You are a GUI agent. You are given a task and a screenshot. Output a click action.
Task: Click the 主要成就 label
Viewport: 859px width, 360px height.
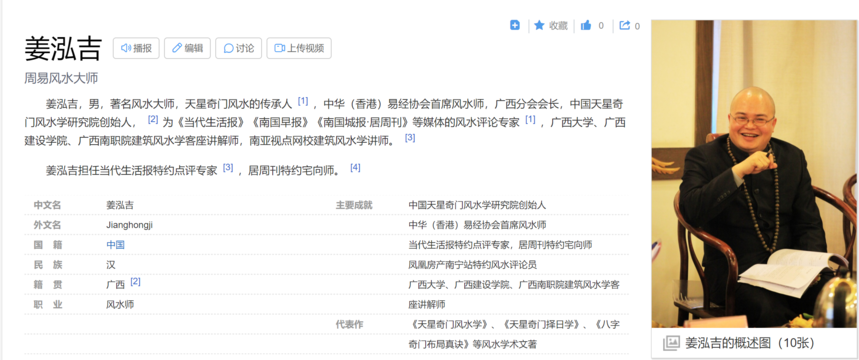tap(354, 205)
